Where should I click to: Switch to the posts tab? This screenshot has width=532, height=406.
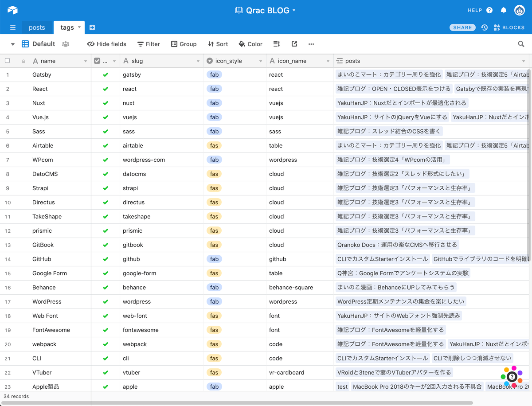click(37, 27)
